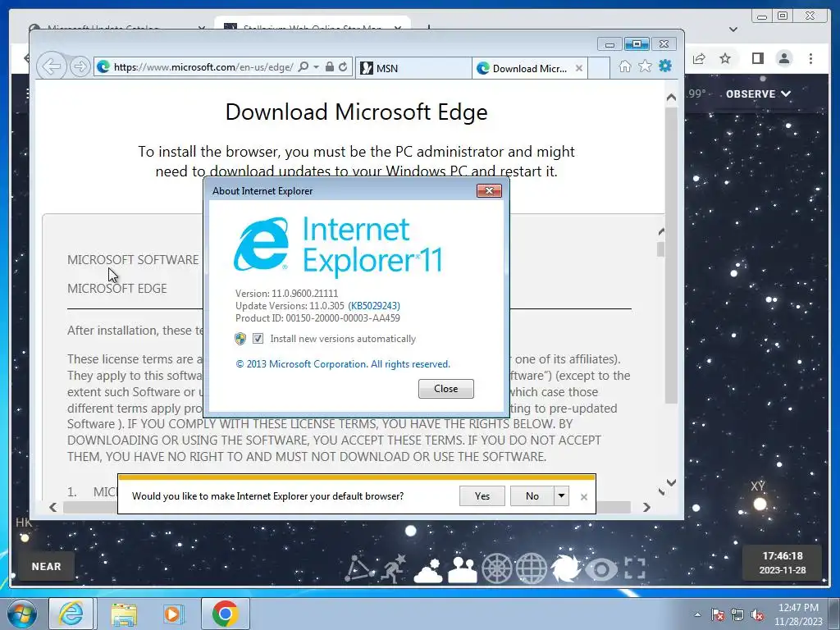The width and height of the screenshot is (840, 630).
Task: Click the Action Center flag tray icon
Action: [x=718, y=615]
